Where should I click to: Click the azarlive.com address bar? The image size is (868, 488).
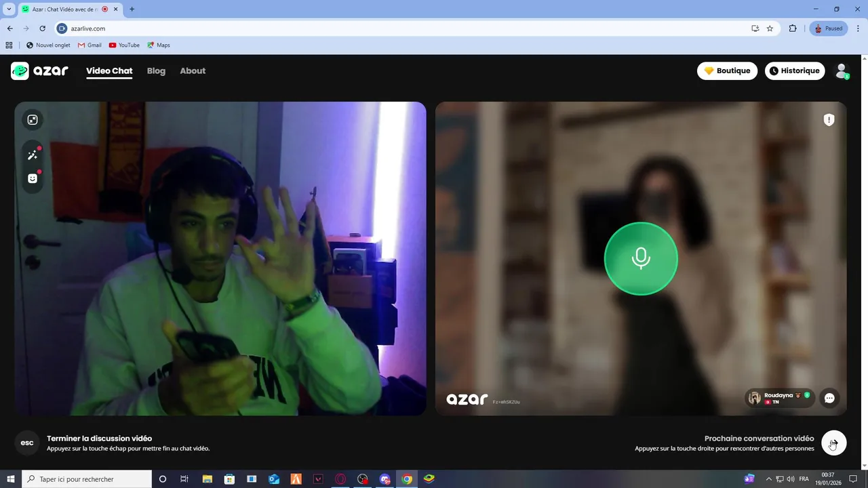tap(407, 28)
